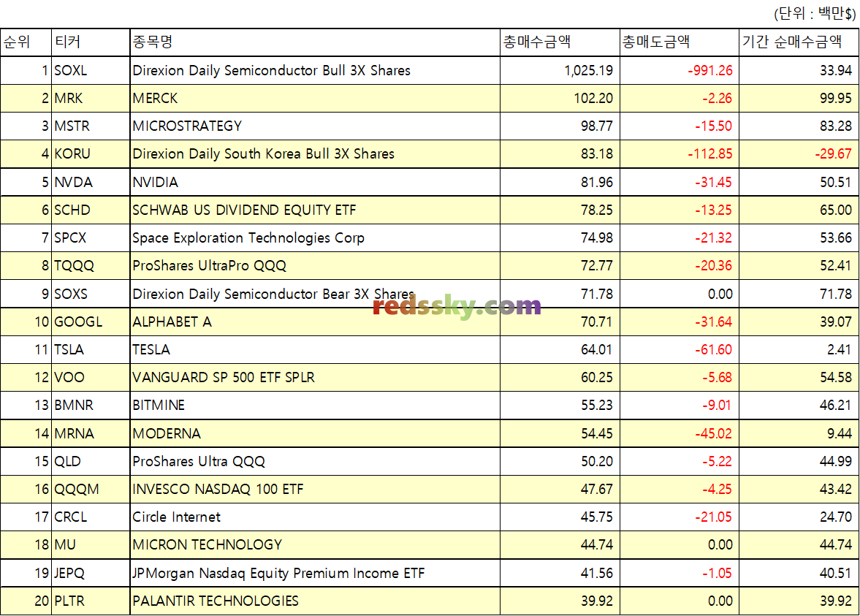Select the JEPQ ticker cell

[x=91, y=573]
